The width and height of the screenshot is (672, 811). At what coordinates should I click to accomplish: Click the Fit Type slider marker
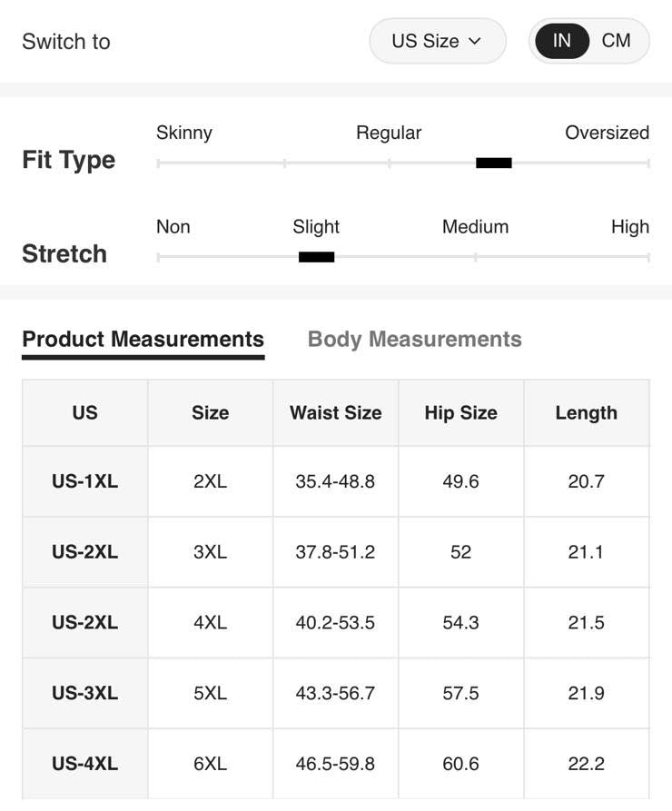coord(494,163)
